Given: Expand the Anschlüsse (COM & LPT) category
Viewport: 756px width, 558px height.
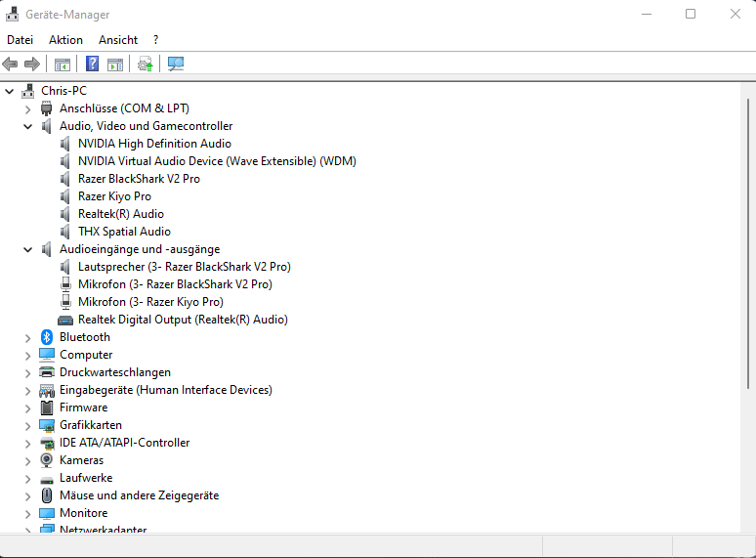Looking at the screenshot, I should pos(28,109).
